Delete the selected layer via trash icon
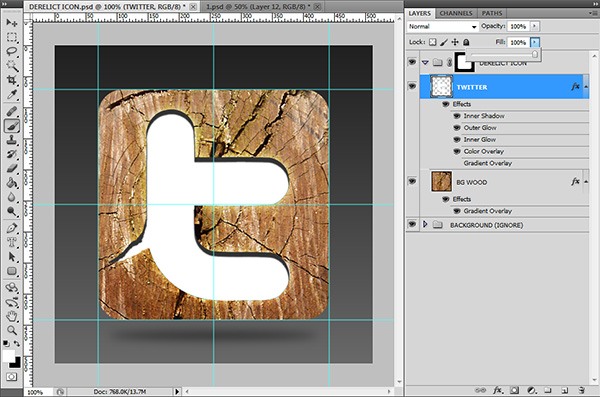Viewport: 600px width, 397px height. coord(582,390)
